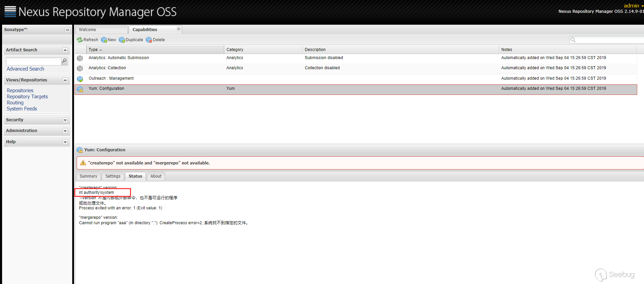The width and height of the screenshot is (644, 284).
Task: Expand the Security section
Action: coord(65,120)
